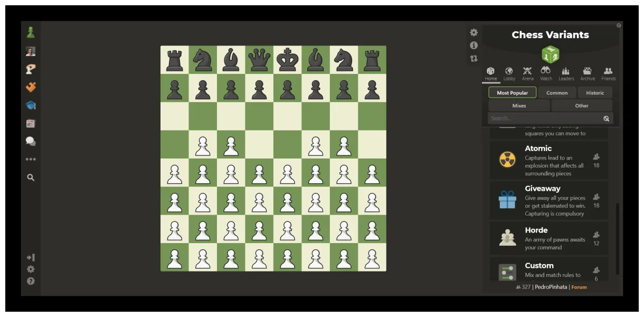Open the Forum link at the bottom
The width and height of the screenshot is (644, 317).
(579, 287)
